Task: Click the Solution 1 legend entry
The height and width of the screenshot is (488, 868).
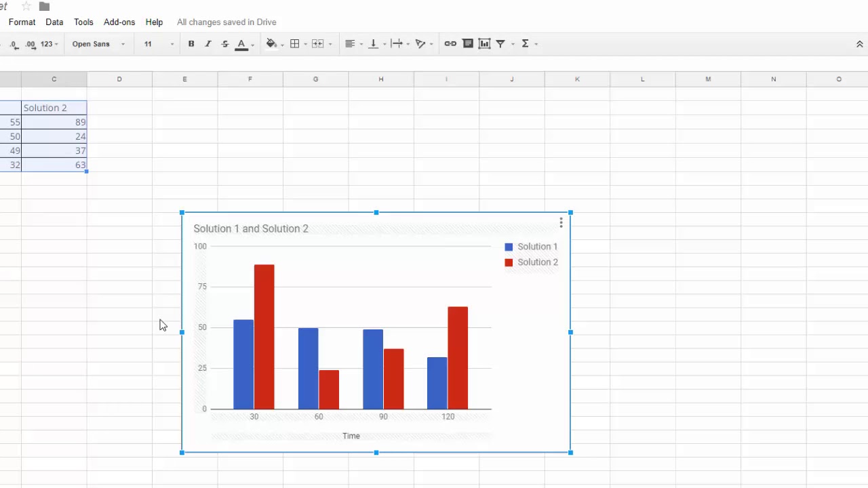Action: [x=531, y=247]
